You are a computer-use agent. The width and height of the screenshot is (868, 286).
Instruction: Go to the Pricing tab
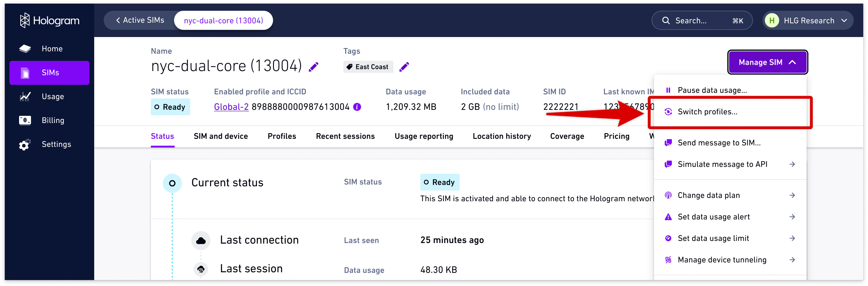click(x=617, y=136)
